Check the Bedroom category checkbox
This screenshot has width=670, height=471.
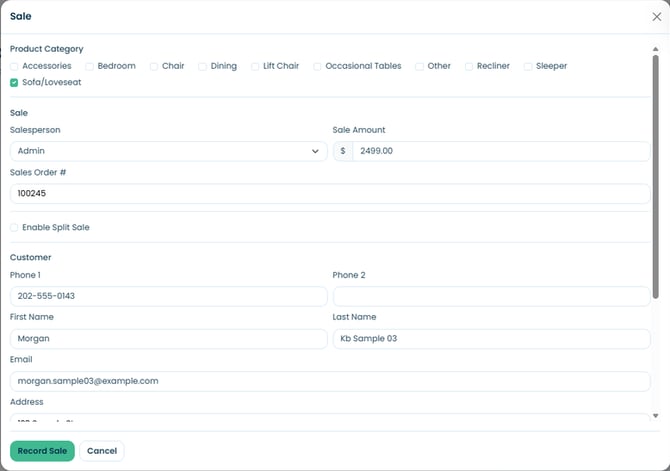click(x=89, y=66)
